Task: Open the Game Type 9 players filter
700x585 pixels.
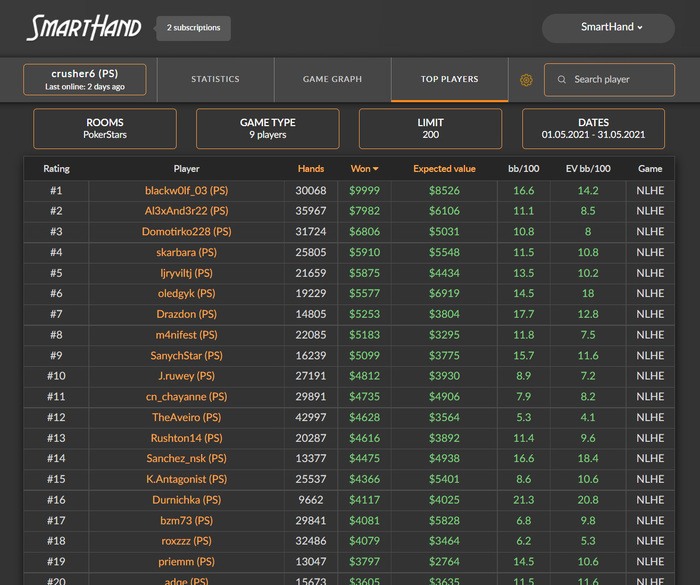Action: pos(267,129)
